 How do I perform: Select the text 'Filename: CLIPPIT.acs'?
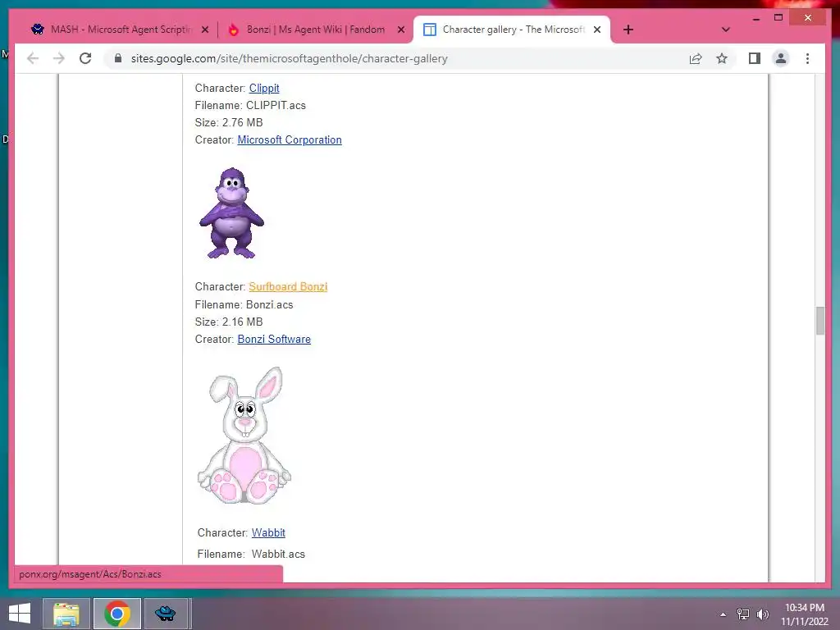click(250, 105)
